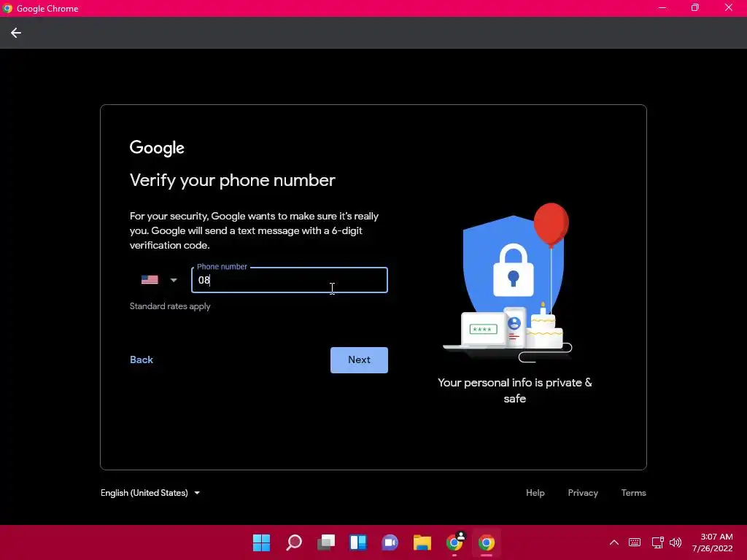Click the 'Standard rates apply' text
Viewport: 747px width, 560px height.
170,306
